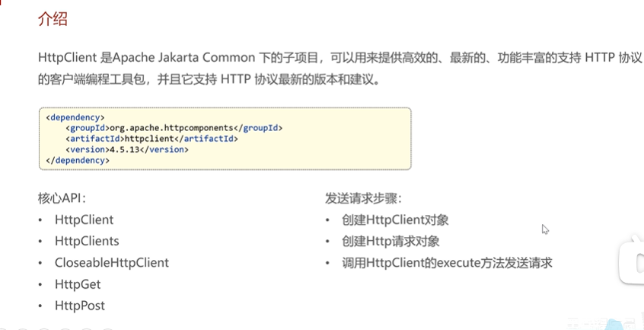Image resolution: width=644 pixels, height=330 pixels.
Task: Click the artifactId 'httpclient' line
Action: click(x=152, y=139)
